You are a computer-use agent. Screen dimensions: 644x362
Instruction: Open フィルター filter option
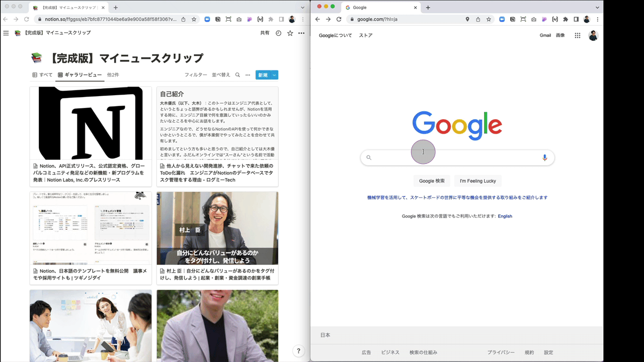click(196, 75)
